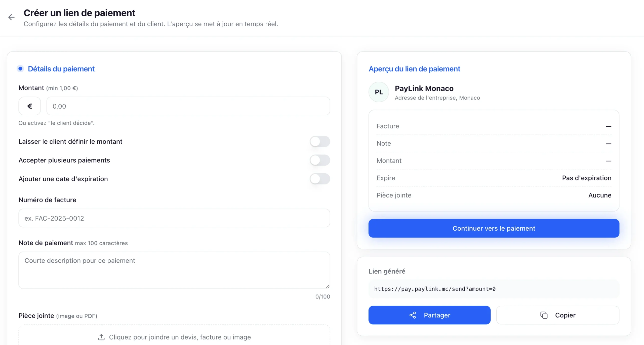Open the Pas d'expiration setting
Image resolution: width=644 pixels, height=345 pixels.
point(586,178)
